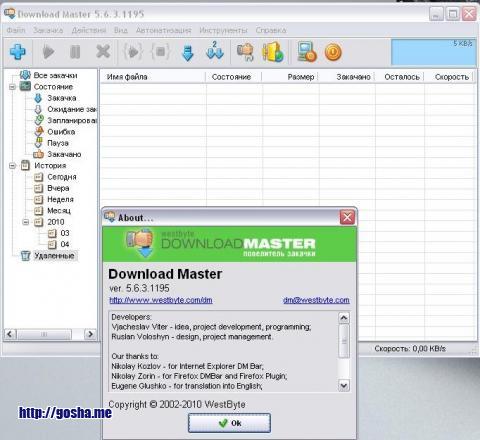Click the Ok button in About dialog

point(229,423)
